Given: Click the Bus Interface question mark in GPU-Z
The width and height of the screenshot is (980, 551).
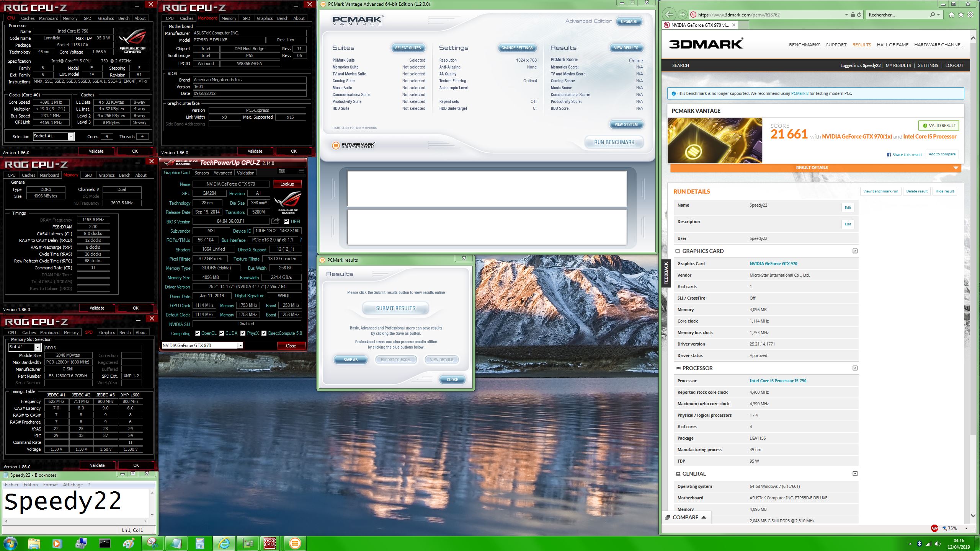Looking at the screenshot, I should [x=301, y=240].
